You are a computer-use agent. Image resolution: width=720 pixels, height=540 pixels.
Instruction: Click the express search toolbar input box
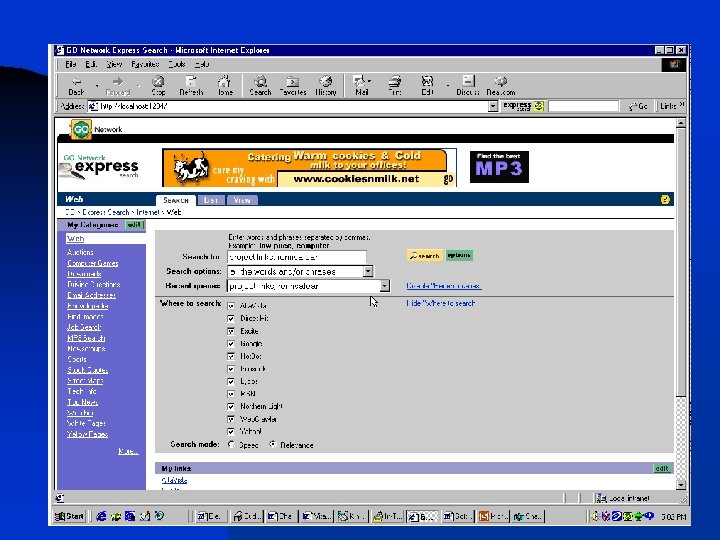click(583, 106)
